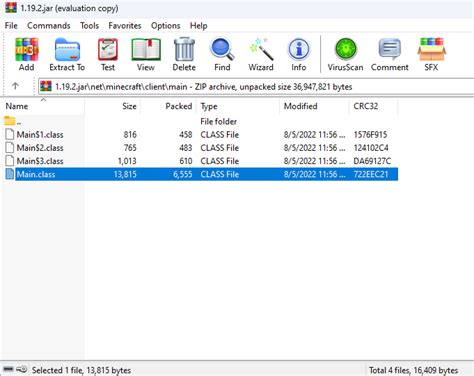474x376 pixels.
Task: Open the Find magnifier tool
Action: tap(222, 49)
